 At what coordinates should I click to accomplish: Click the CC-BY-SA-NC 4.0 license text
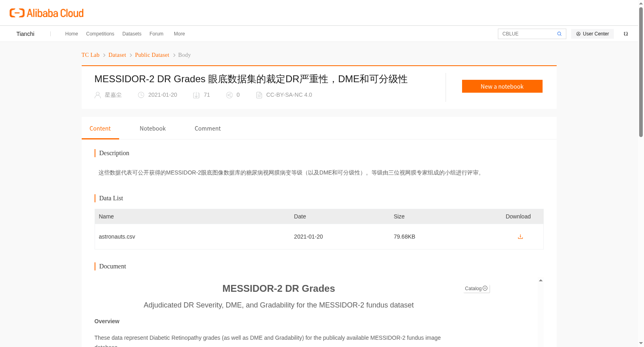point(289,95)
